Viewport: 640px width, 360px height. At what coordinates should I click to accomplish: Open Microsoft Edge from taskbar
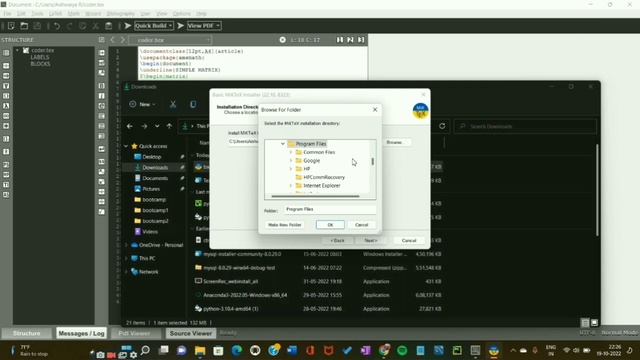pos(237,351)
